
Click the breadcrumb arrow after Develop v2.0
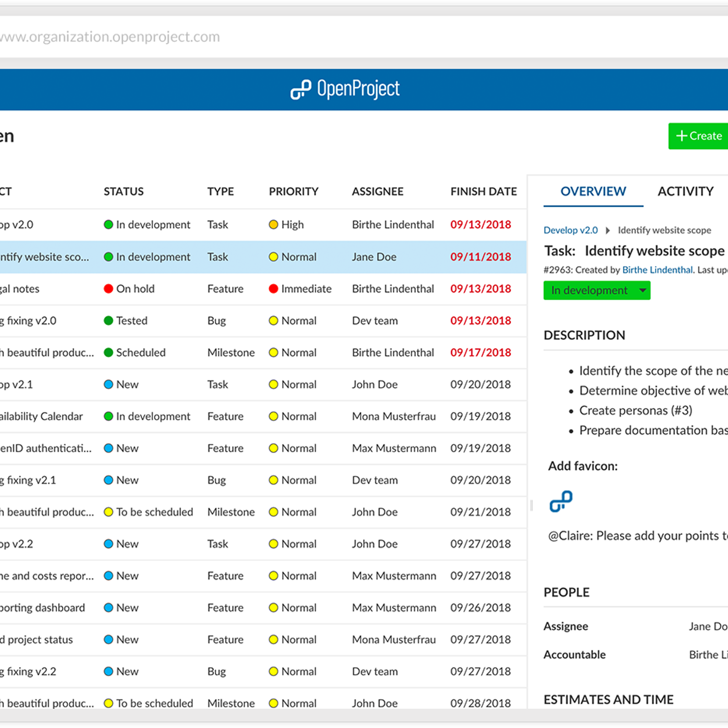[607, 230]
